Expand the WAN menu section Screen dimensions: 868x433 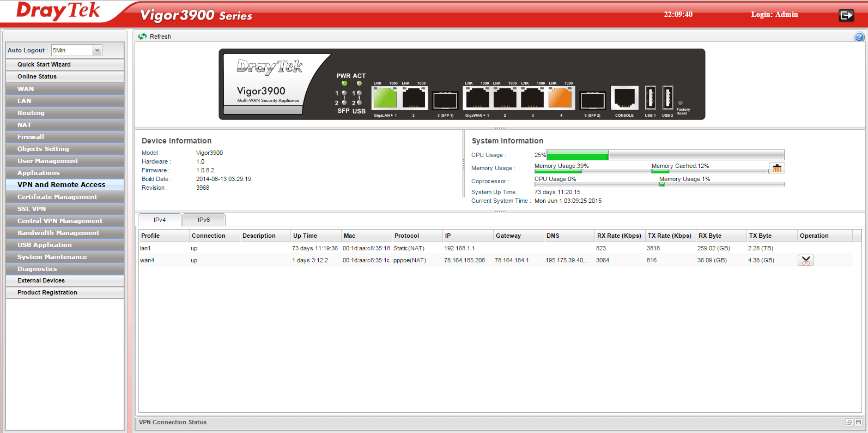26,89
